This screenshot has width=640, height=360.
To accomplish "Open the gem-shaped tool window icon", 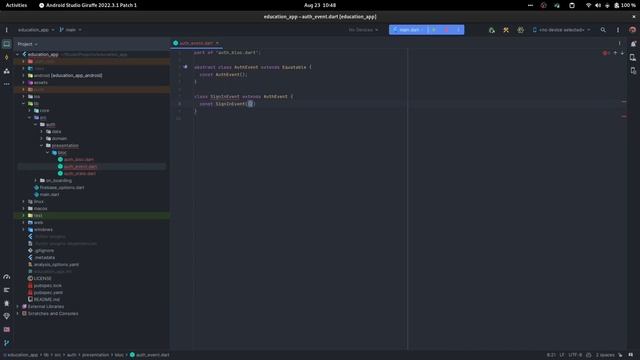I will (7, 316).
